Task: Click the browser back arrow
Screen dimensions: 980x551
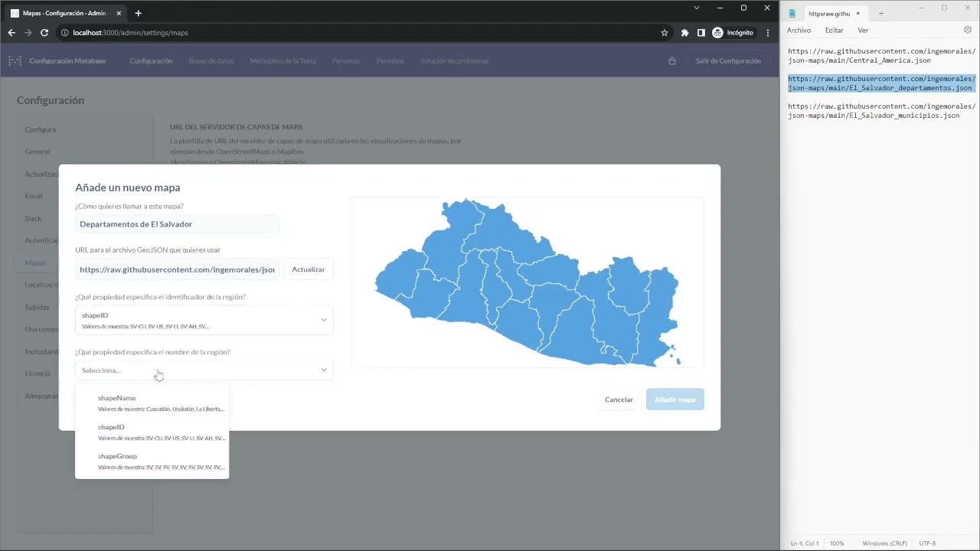Action: [11, 33]
